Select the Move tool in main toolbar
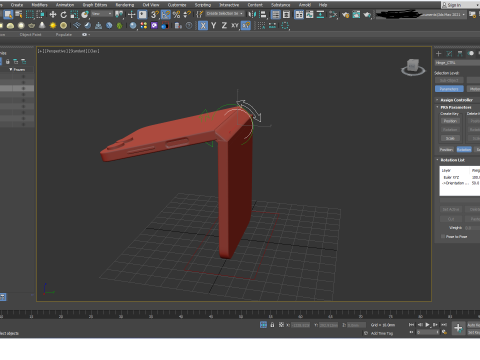Screen dimensions: 480x360 click(53, 15)
